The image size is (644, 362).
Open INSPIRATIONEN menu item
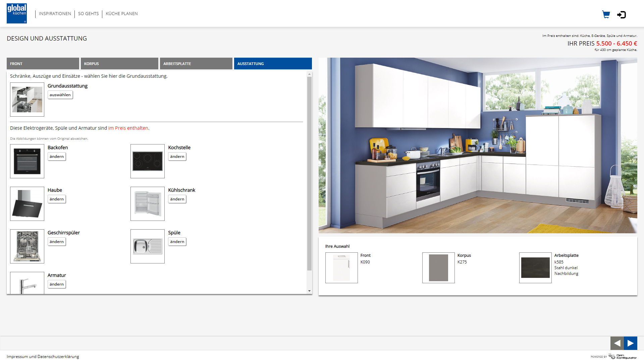[x=55, y=14]
